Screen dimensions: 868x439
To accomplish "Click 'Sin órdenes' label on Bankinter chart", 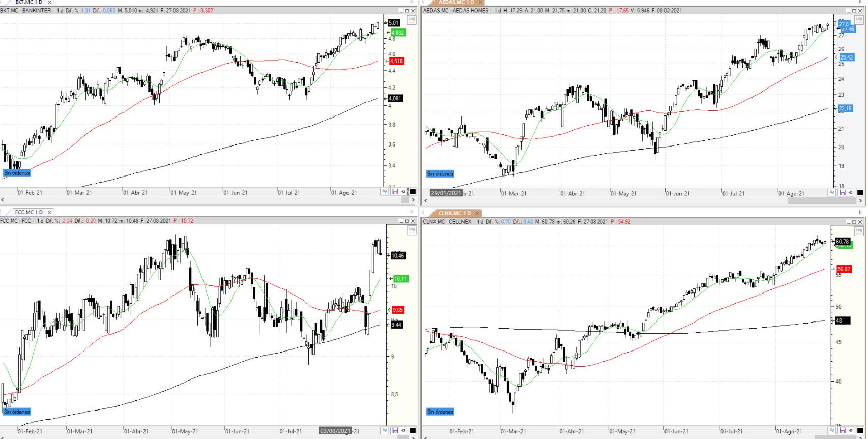I will 17,173.
